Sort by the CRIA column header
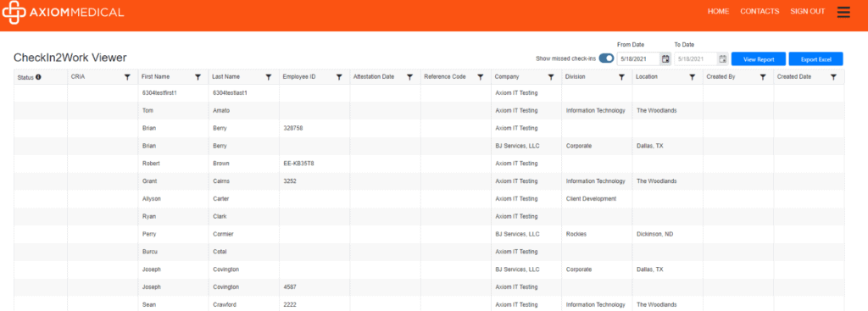 [78, 77]
